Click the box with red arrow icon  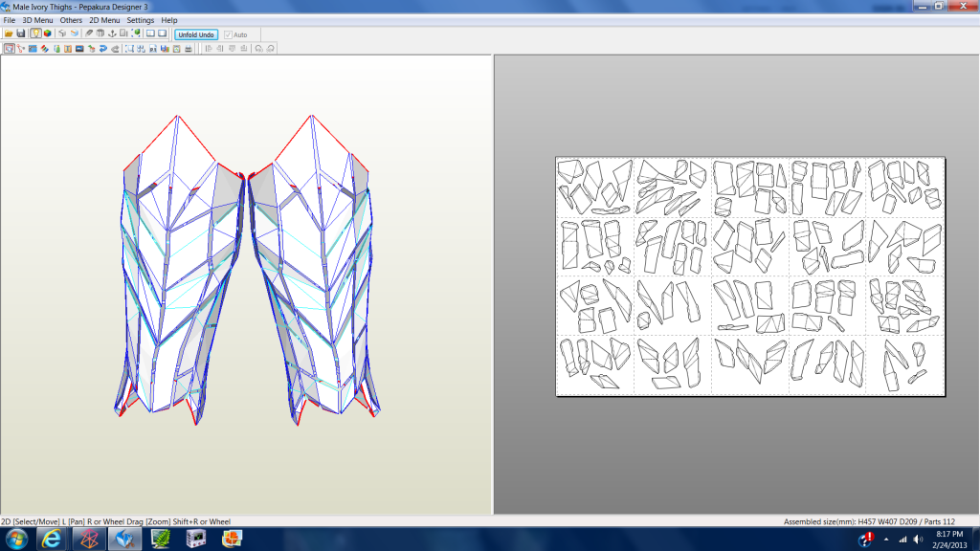click(91, 48)
